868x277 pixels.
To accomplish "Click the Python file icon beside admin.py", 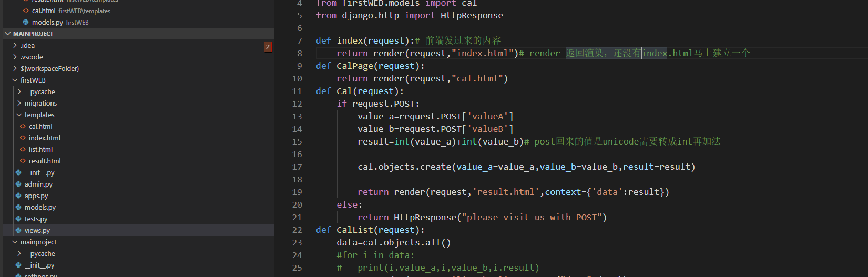I will [x=18, y=184].
